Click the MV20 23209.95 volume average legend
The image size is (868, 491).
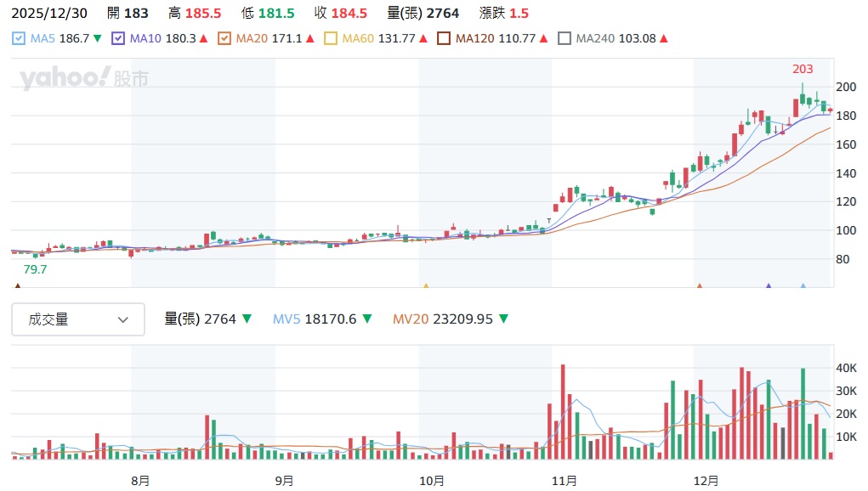[450, 319]
